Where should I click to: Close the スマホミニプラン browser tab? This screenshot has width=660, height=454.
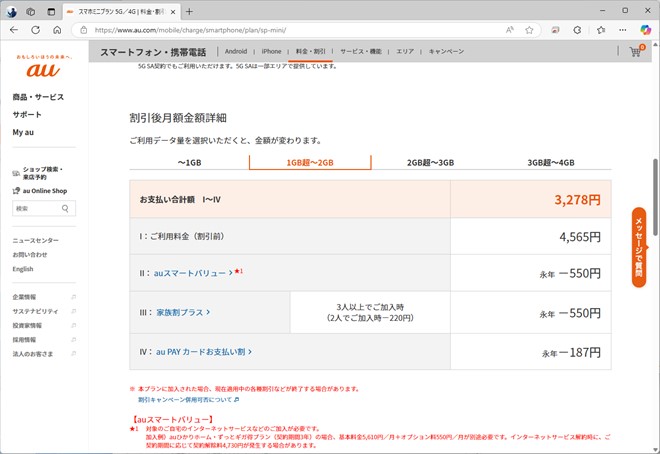(173, 12)
